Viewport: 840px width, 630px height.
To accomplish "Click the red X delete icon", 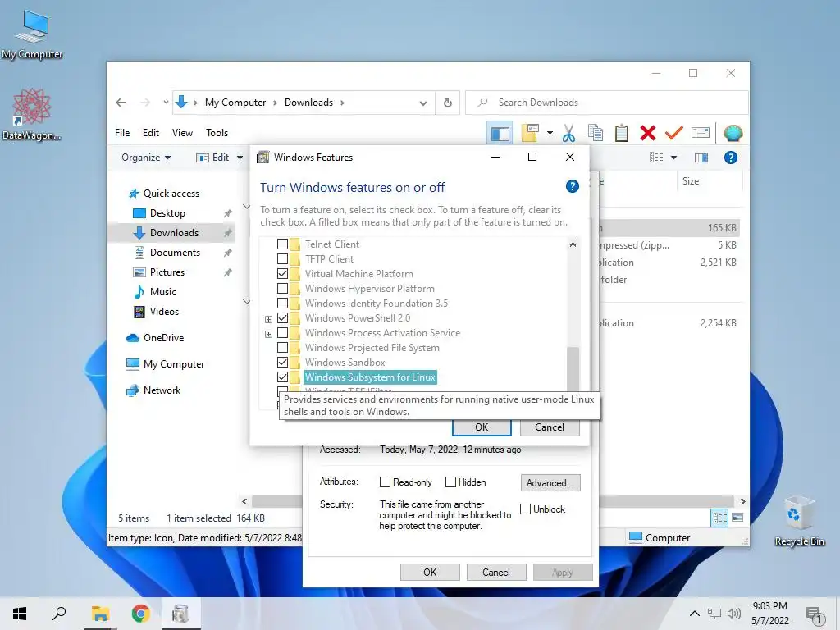I will pyautogui.click(x=648, y=133).
